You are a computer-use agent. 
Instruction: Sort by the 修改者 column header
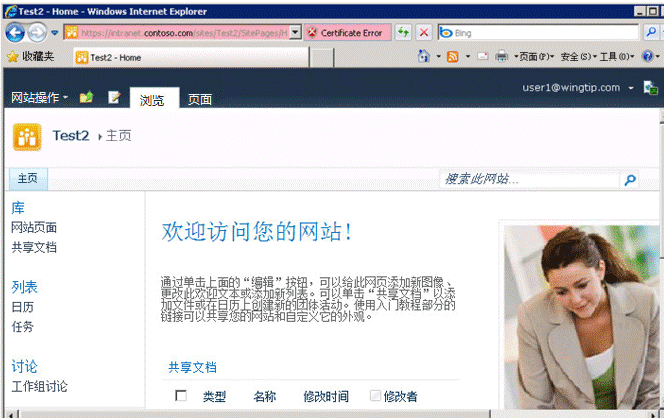[x=400, y=396]
